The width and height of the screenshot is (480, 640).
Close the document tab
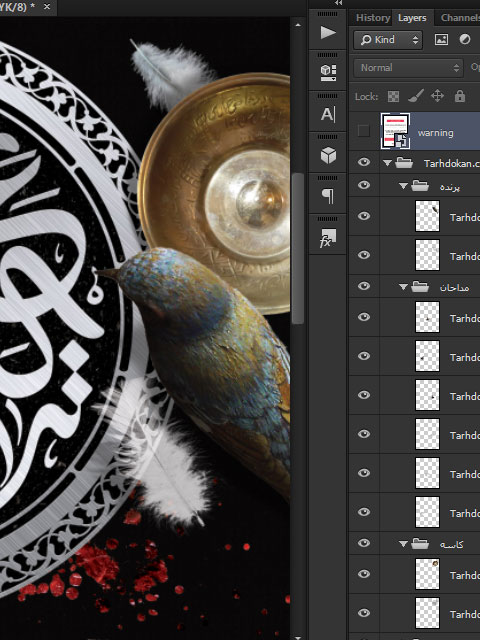point(47,7)
